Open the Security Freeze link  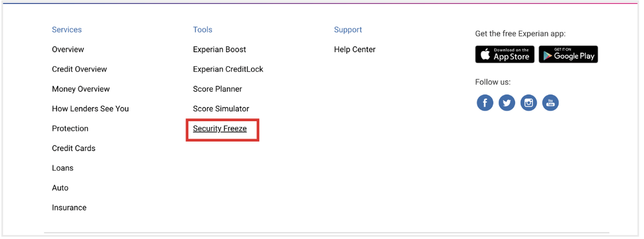[220, 129]
